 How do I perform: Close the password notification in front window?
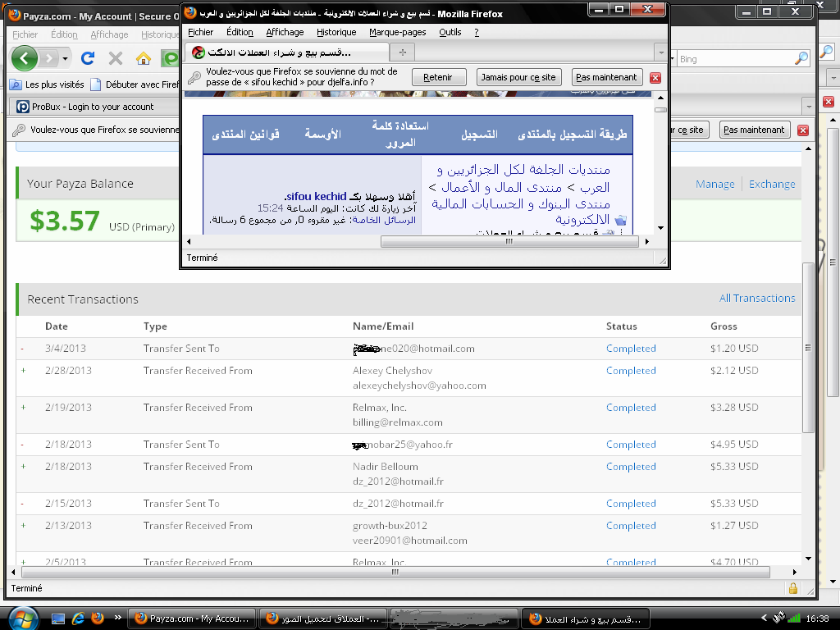[655, 78]
